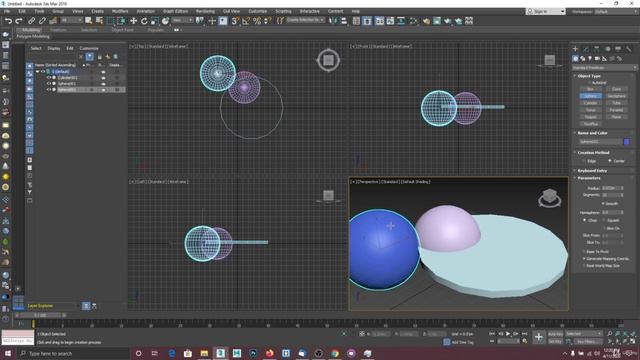Click the large Set Key plus button
Image resolution: width=640 pixels, height=360 pixels.
pyautogui.click(x=539, y=337)
